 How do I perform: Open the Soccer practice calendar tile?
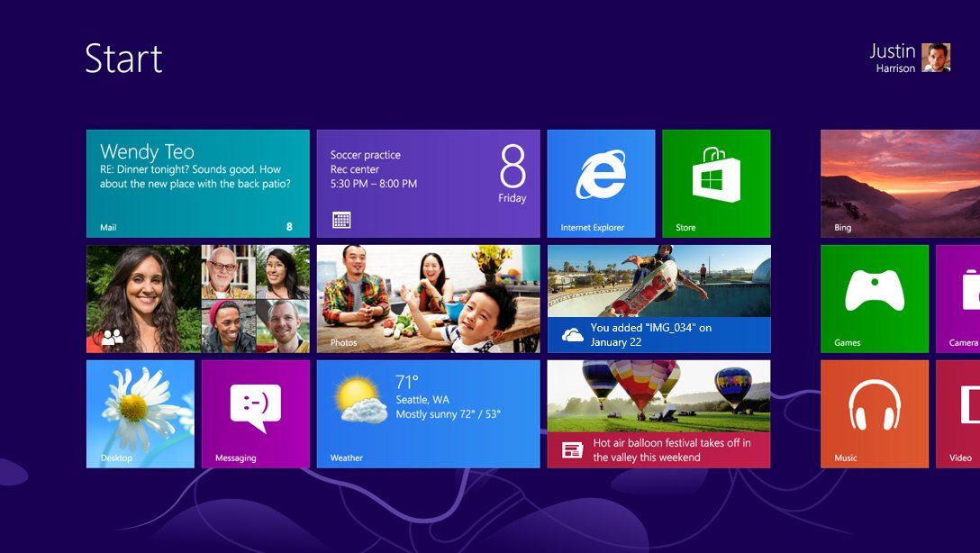coord(428,184)
